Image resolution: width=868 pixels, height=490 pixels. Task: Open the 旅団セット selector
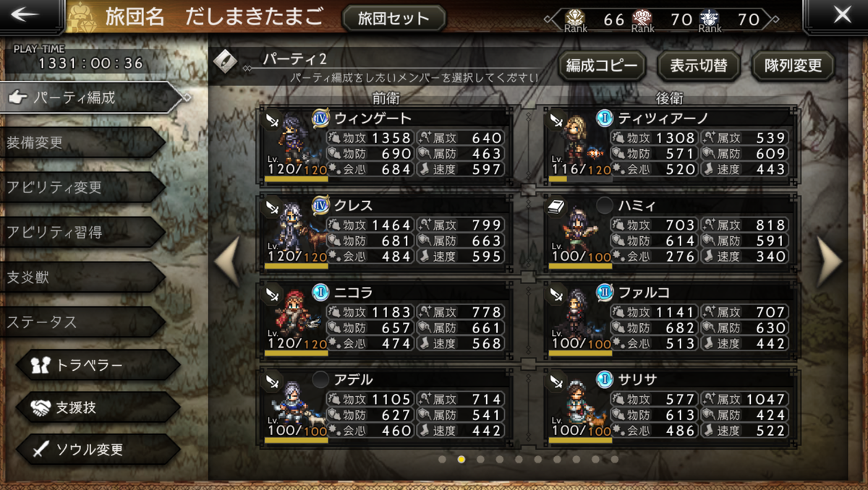[x=393, y=18]
